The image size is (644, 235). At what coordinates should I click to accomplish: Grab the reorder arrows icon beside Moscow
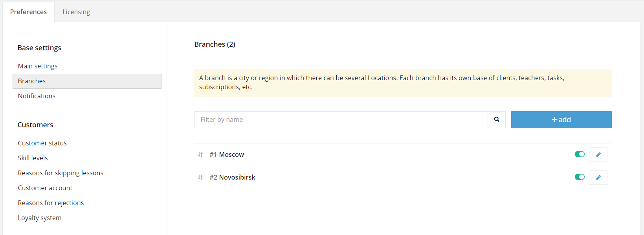(x=200, y=154)
